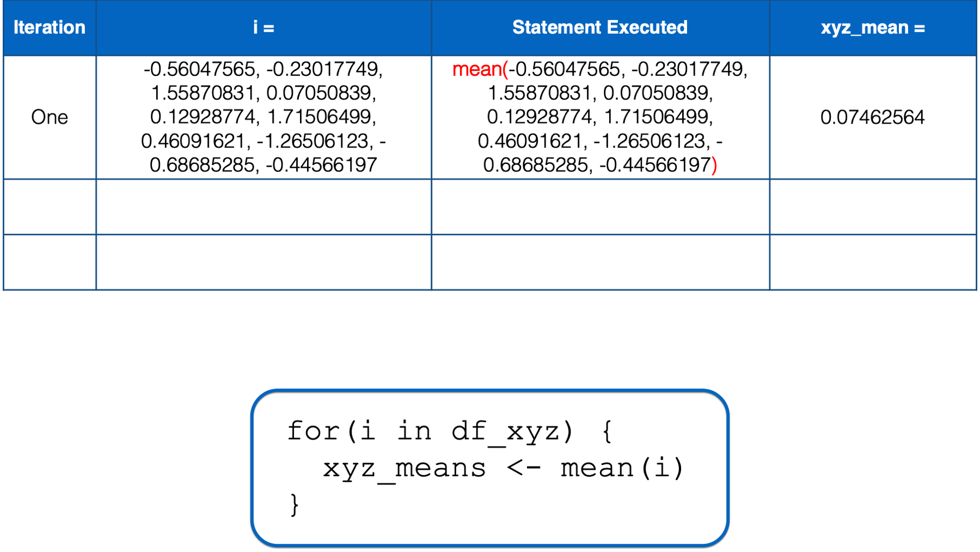Click the "xyz_mean =" column header
Image resolution: width=980 pixels, height=552 pixels.
(873, 27)
